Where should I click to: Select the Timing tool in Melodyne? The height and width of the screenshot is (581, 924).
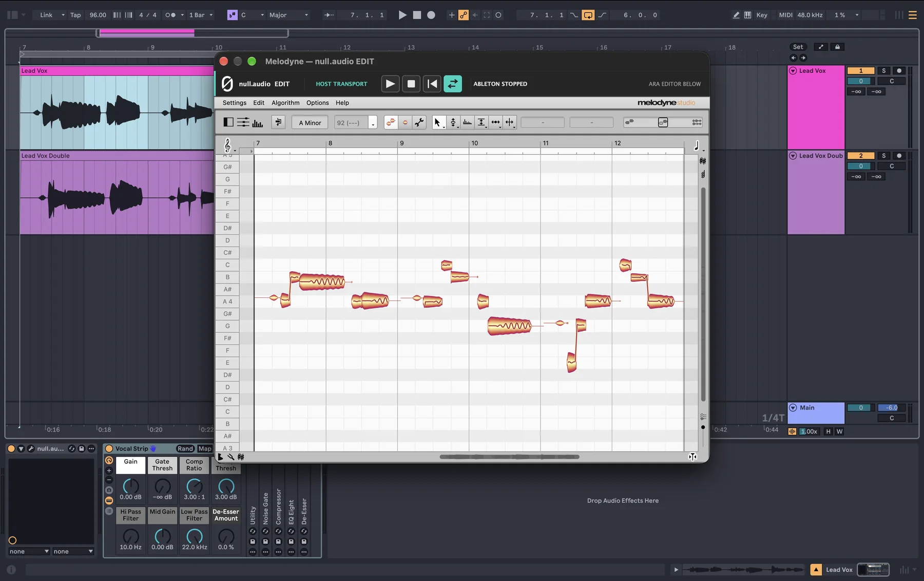[x=495, y=122]
